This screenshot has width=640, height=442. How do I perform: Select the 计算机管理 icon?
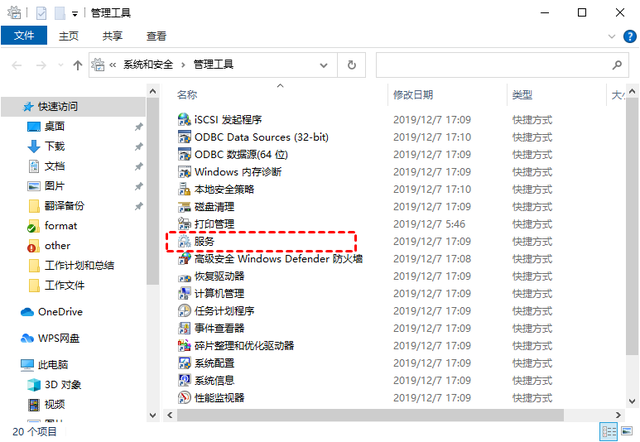[184, 293]
